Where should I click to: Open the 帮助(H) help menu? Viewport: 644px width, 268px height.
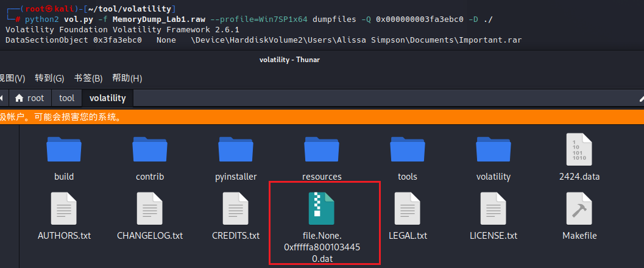(127, 78)
